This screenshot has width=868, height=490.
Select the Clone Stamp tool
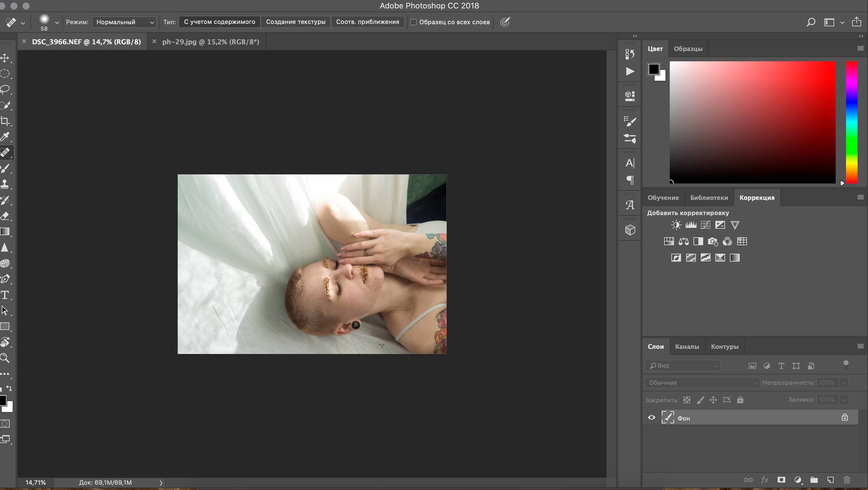point(5,184)
